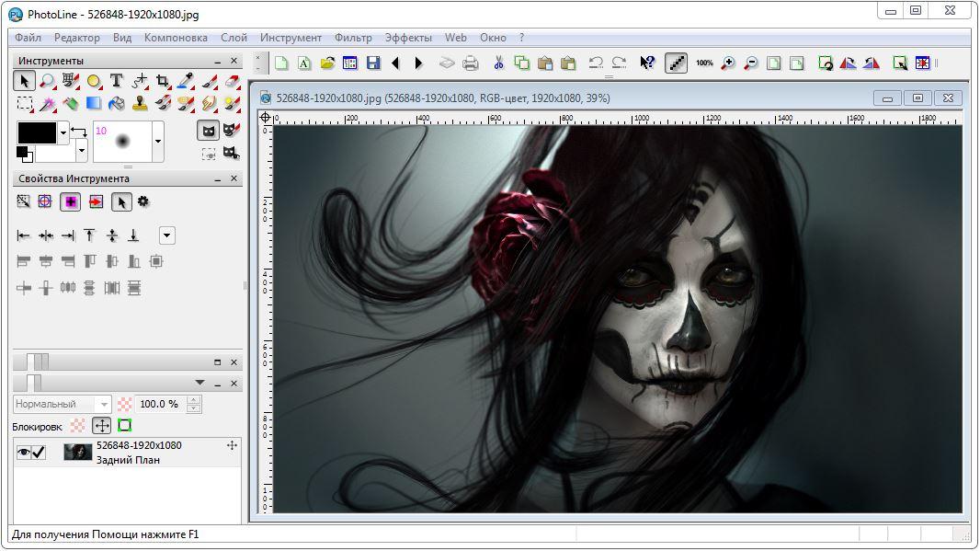Select the Magic Wand tool

[47, 103]
